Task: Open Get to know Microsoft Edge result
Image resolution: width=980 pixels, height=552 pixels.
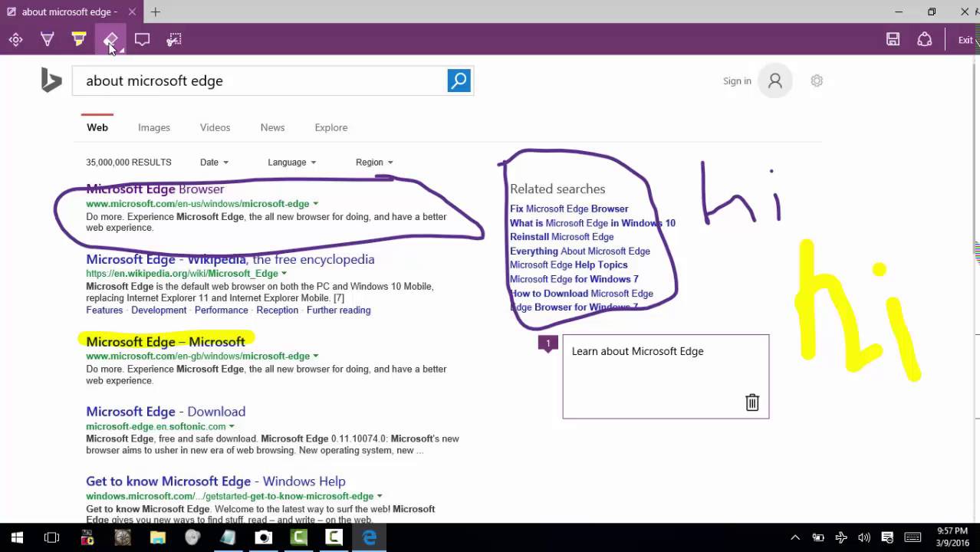Action: [215, 481]
